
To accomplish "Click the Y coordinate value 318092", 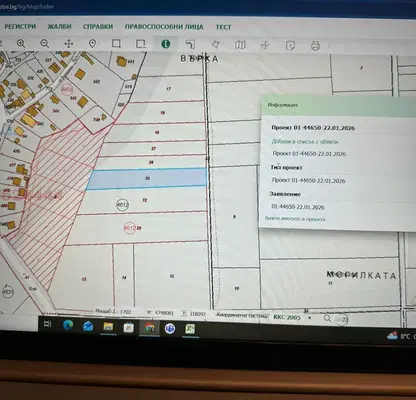I will coord(198,314).
